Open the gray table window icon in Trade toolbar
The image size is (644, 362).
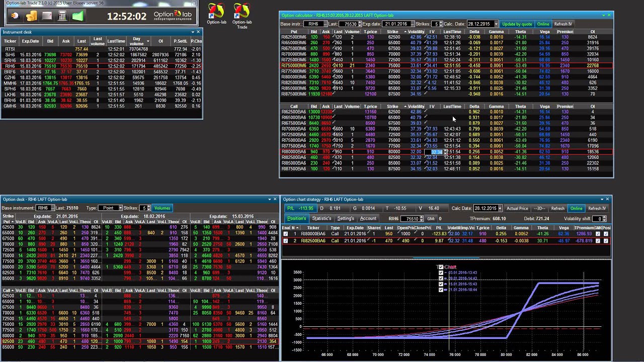coord(47,16)
